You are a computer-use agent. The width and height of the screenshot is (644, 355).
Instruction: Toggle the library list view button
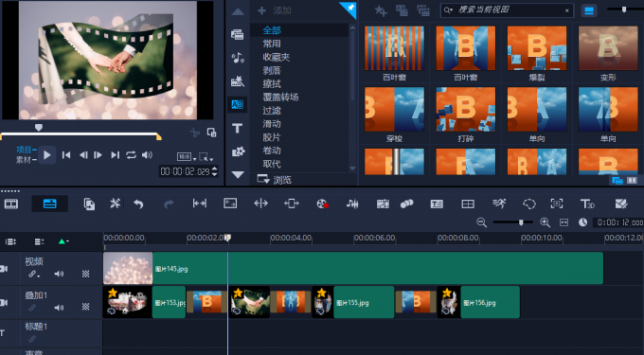tap(588, 10)
